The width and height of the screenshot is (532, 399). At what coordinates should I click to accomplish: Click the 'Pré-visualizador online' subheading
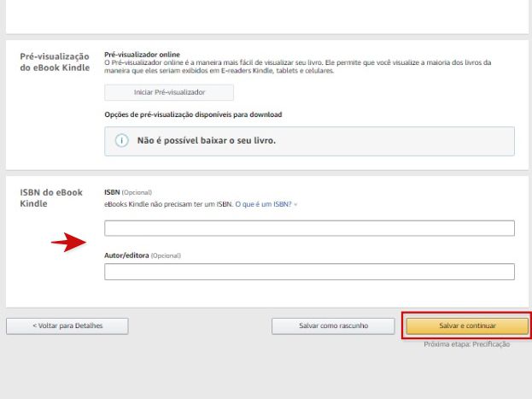(x=142, y=55)
